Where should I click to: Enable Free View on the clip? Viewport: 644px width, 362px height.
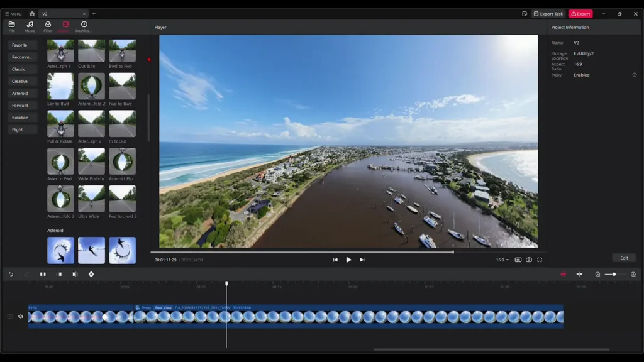[x=164, y=307]
